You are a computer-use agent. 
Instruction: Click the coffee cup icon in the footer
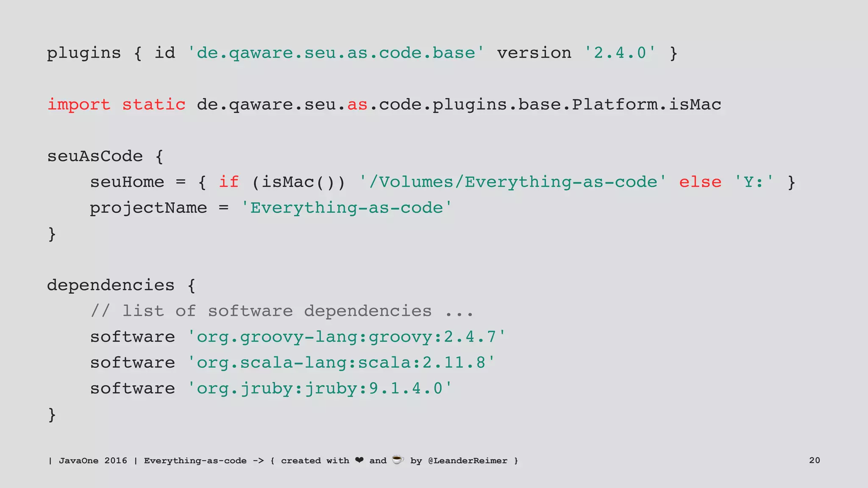pos(398,460)
